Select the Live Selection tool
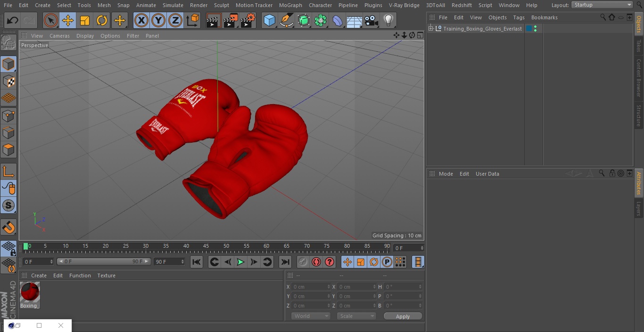 click(51, 20)
